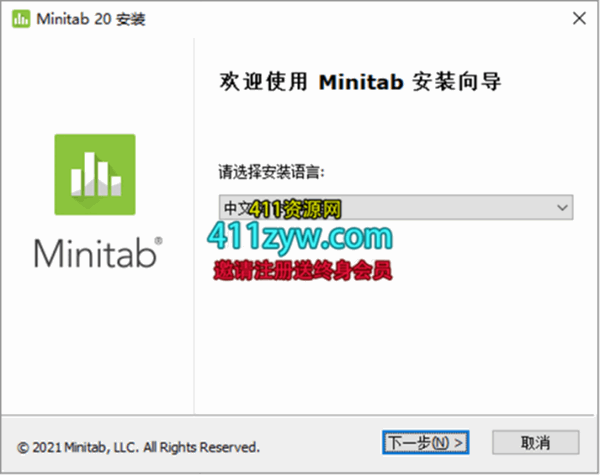The width and height of the screenshot is (600, 475).
Task: Click the Minitab icon in title bar
Action: [x=21, y=19]
